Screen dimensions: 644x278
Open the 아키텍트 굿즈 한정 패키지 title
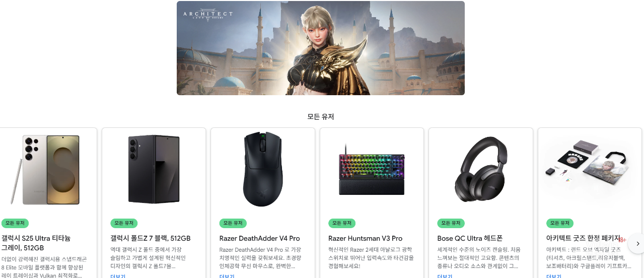(583, 238)
